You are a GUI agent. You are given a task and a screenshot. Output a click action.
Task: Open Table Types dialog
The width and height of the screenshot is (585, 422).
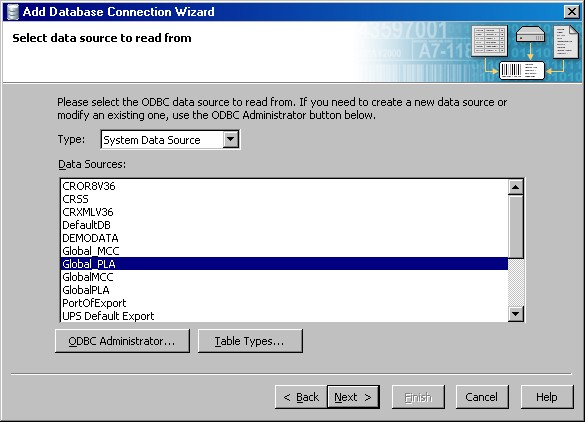tap(250, 341)
